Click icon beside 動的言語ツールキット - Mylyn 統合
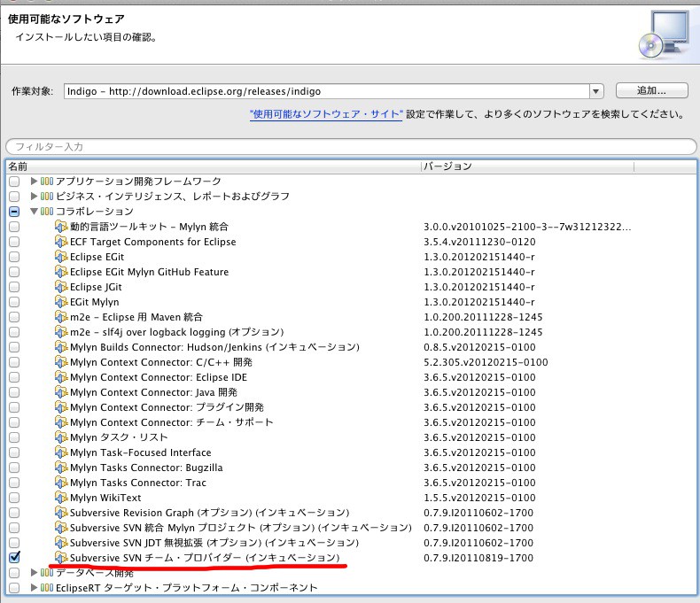This screenshot has height=603, width=700. [x=61, y=226]
